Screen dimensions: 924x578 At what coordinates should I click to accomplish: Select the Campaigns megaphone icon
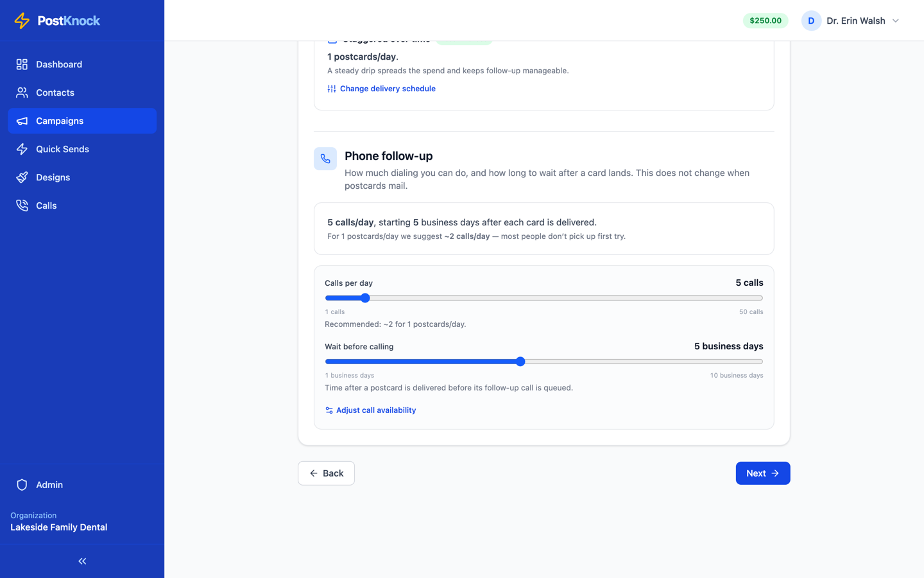point(22,121)
